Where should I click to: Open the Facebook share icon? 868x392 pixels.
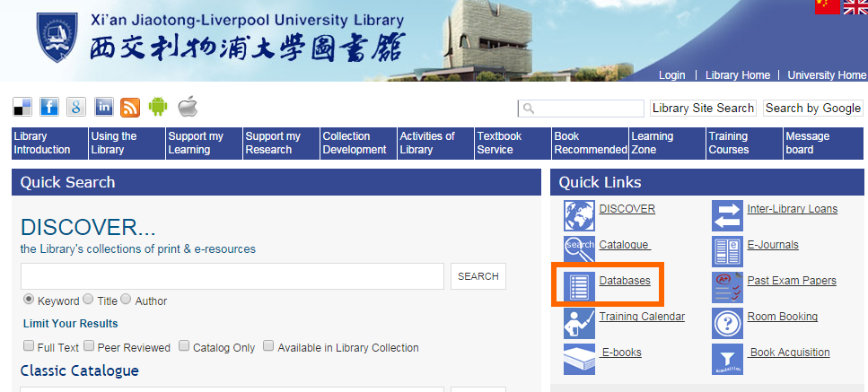(x=49, y=107)
